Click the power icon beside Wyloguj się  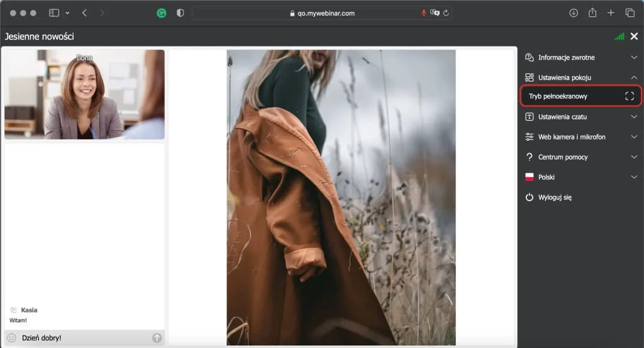[x=530, y=197]
